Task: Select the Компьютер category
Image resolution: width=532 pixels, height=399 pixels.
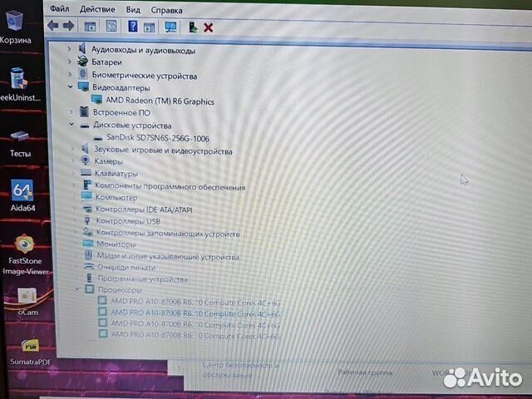Action: [x=116, y=197]
